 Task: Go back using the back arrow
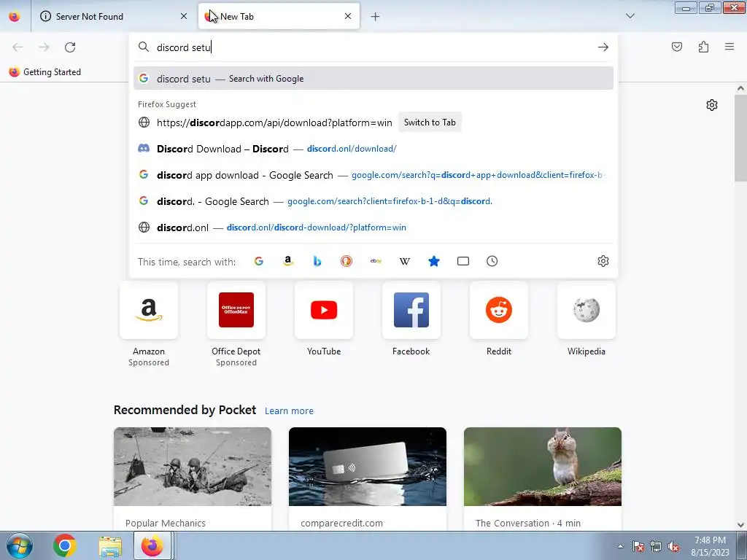coord(18,47)
